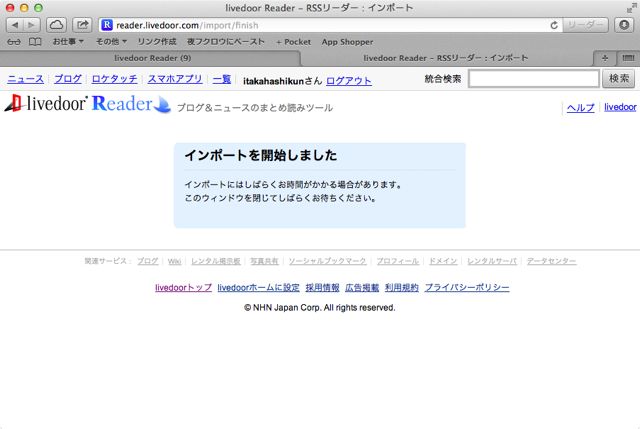Click livedoorホームに設定 link
The image size is (640, 429).
258,287
